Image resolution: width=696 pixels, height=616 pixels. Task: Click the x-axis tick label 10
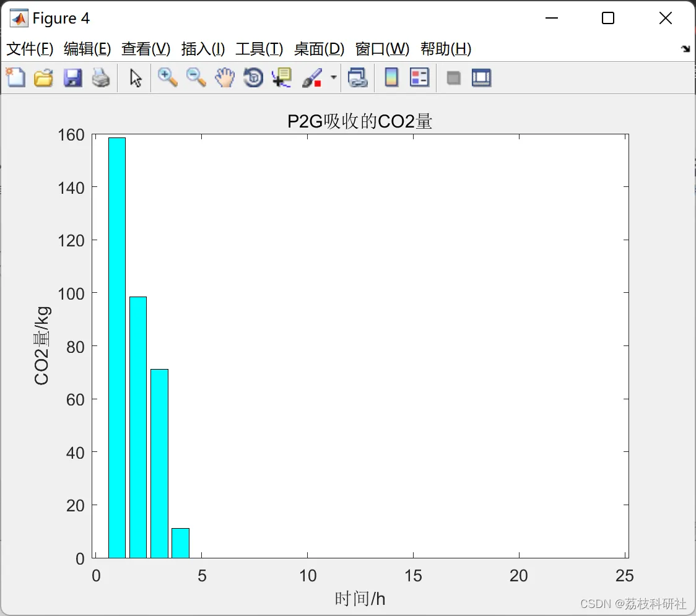(x=308, y=576)
